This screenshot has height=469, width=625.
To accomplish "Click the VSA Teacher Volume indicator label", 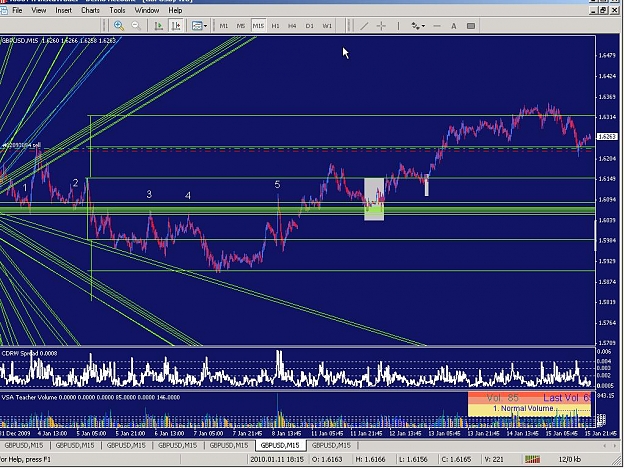I will tap(90, 397).
